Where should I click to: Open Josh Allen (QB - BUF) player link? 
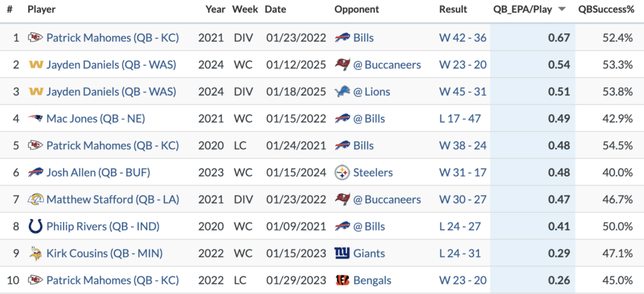98,173
